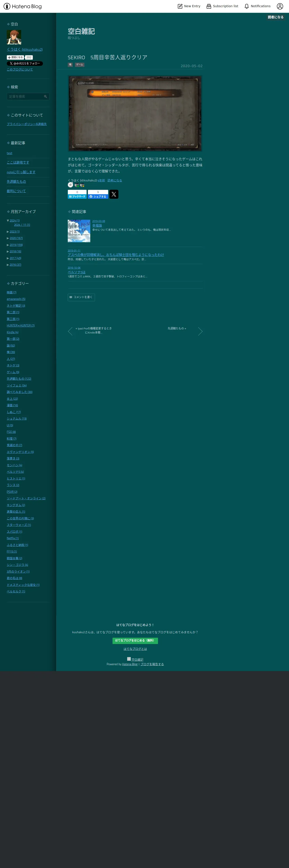Expand the 2017 archive year

8,258
